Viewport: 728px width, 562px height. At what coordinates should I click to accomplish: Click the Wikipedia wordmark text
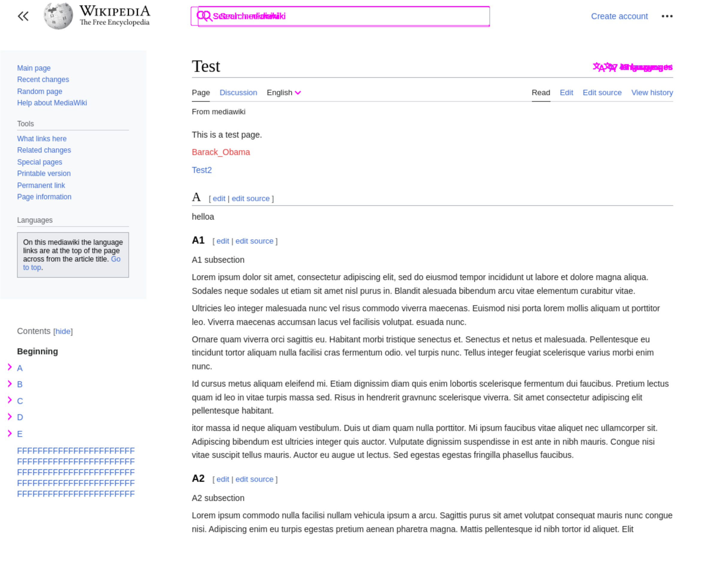[x=115, y=11]
